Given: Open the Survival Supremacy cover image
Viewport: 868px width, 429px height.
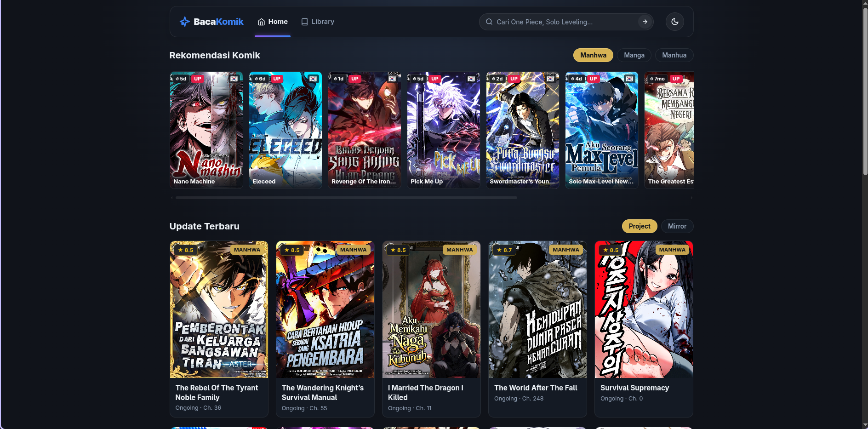Looking at the screenshot, I should pos(644,309).
